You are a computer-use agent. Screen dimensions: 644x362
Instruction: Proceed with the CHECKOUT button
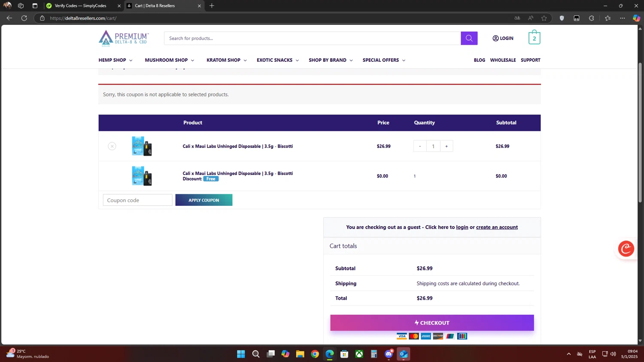pyautogui.click(x=432, y=323)
